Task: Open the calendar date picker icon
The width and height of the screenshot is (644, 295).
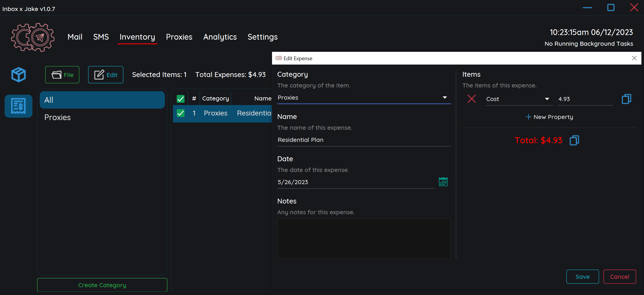Action: pyautogui.click(x=443, y=182)
